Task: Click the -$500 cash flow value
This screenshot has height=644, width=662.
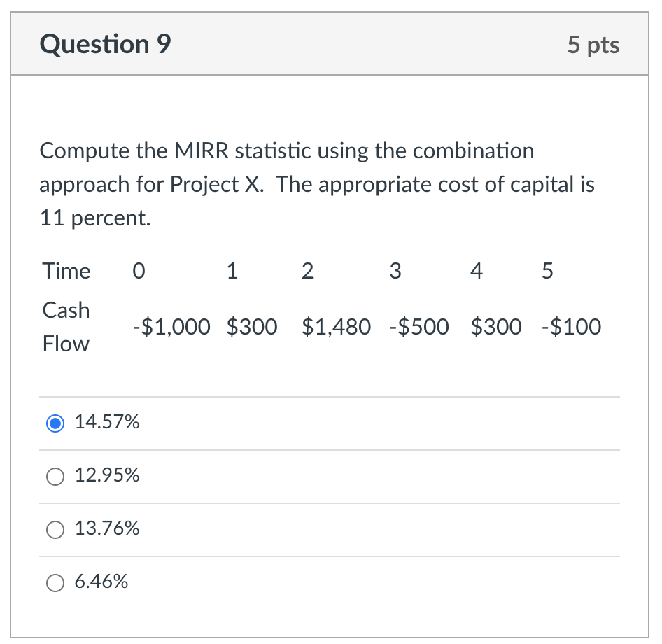Action: [x=419, y=326]
